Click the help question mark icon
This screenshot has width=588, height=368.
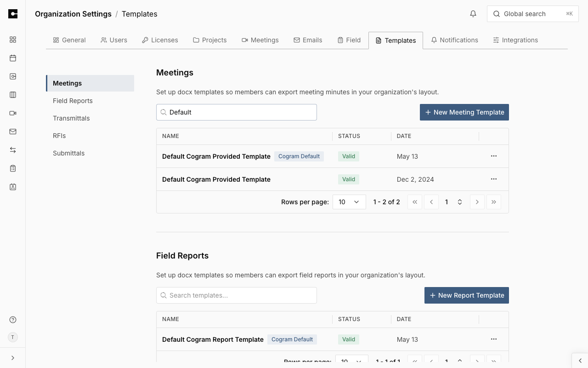pos(13,320)
